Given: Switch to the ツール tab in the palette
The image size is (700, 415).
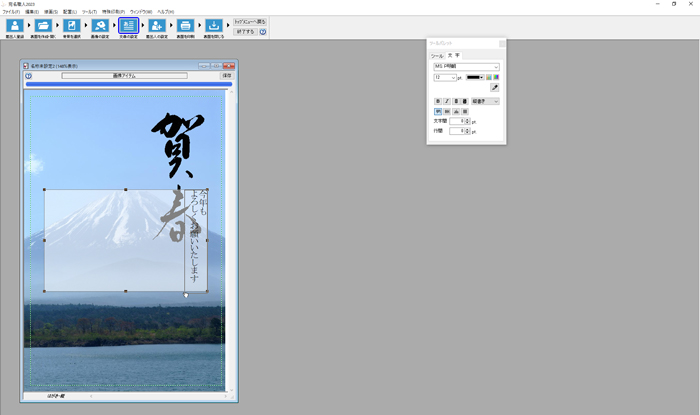Looking at the screenshot, I should [x=437, y=56].
